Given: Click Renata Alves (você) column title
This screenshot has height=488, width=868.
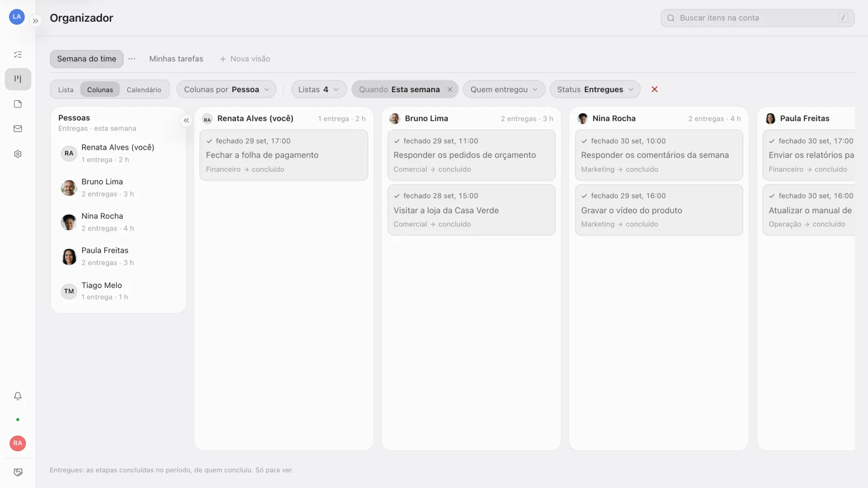Looking at the screenshot, I should [x=255, y=119].
